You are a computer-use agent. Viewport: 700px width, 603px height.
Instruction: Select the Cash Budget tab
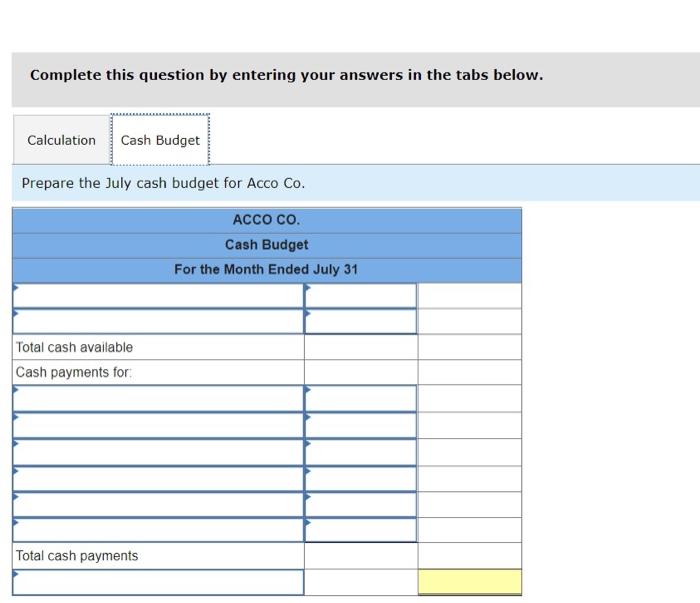tap(160, 140)
